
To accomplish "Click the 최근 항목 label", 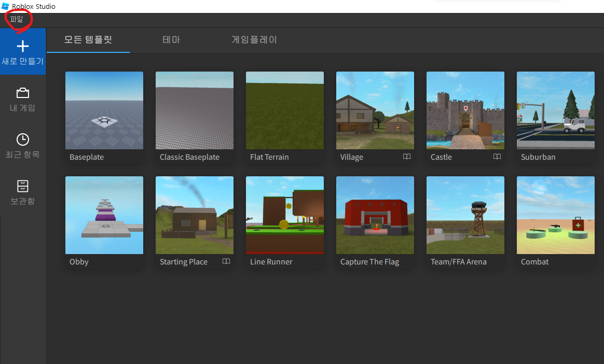I will (23, 155).
